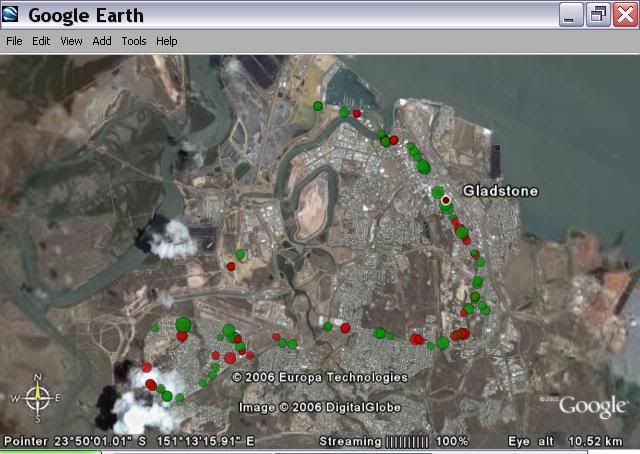Viewport: 640px width, 454px height.
Task: Open the Add menu
Action: [102, 41]
